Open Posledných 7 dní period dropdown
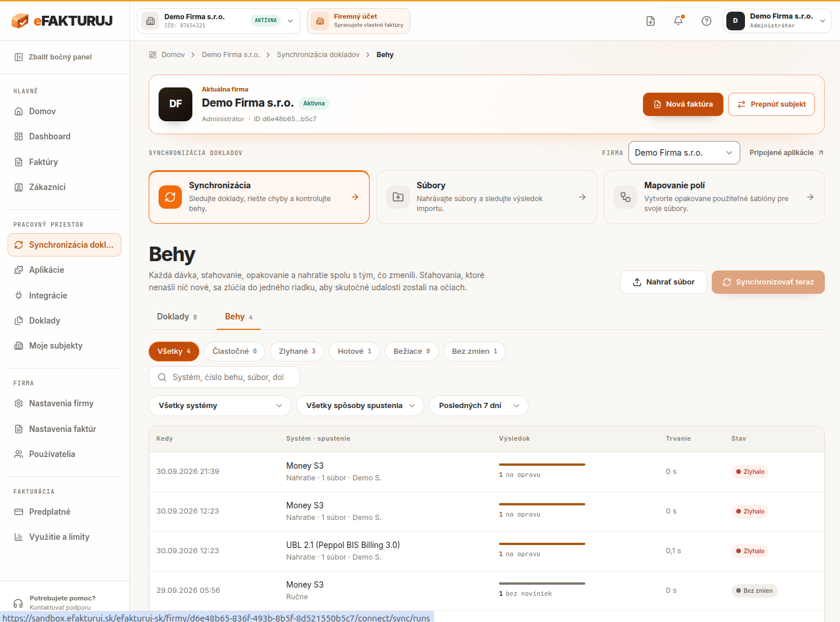 (479, 406)
